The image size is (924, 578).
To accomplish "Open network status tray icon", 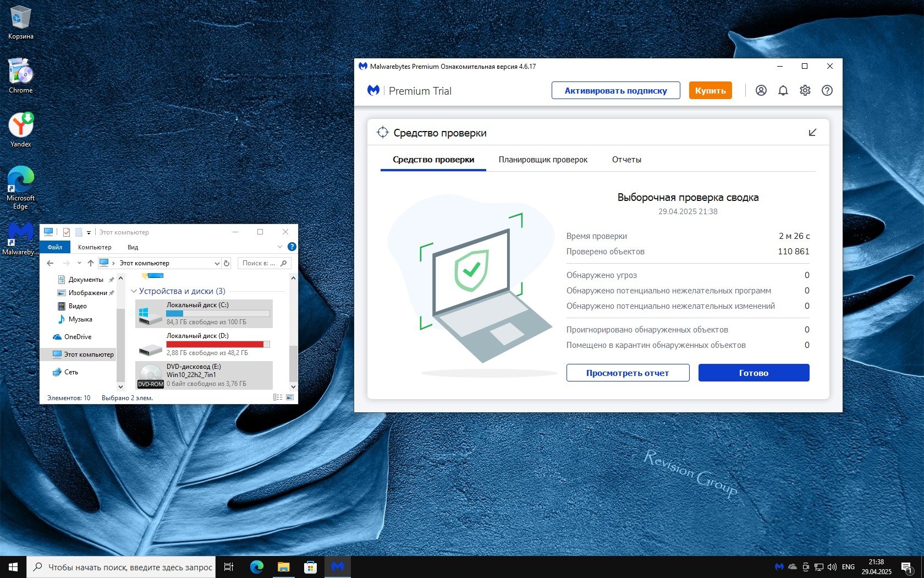I will (x=819, y=567).
